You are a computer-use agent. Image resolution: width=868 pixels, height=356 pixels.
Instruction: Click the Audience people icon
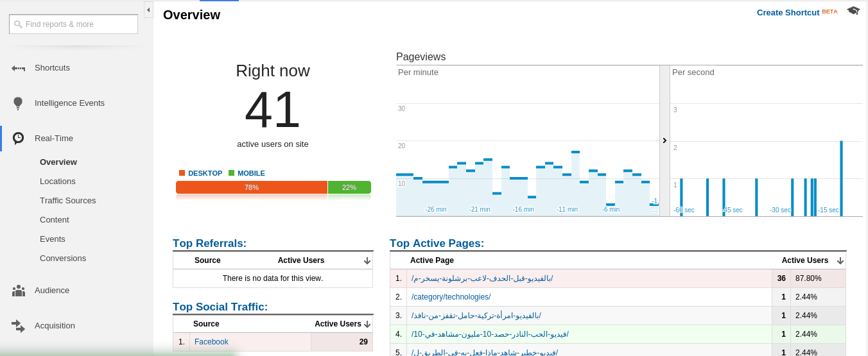(18, 291)
